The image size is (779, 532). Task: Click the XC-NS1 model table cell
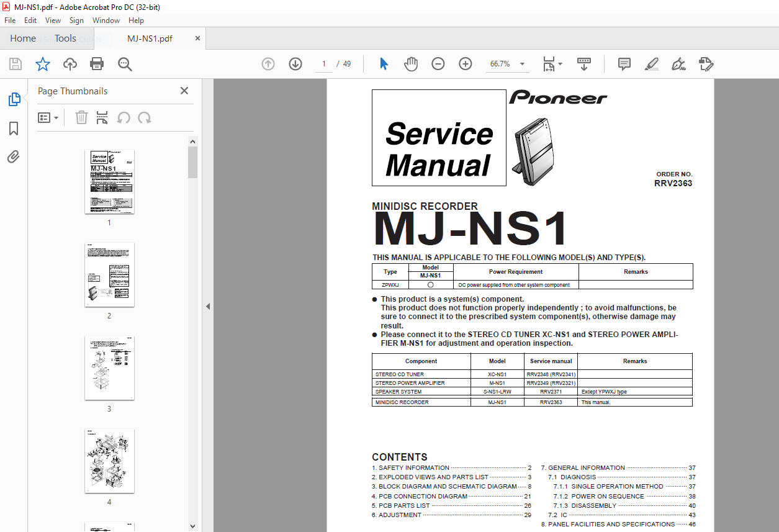497,374
